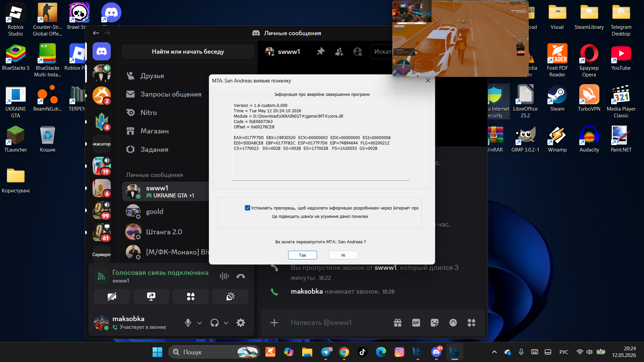The image size is (644, 362).
Task: Open direct message with swww1
Action: point(166,191)
